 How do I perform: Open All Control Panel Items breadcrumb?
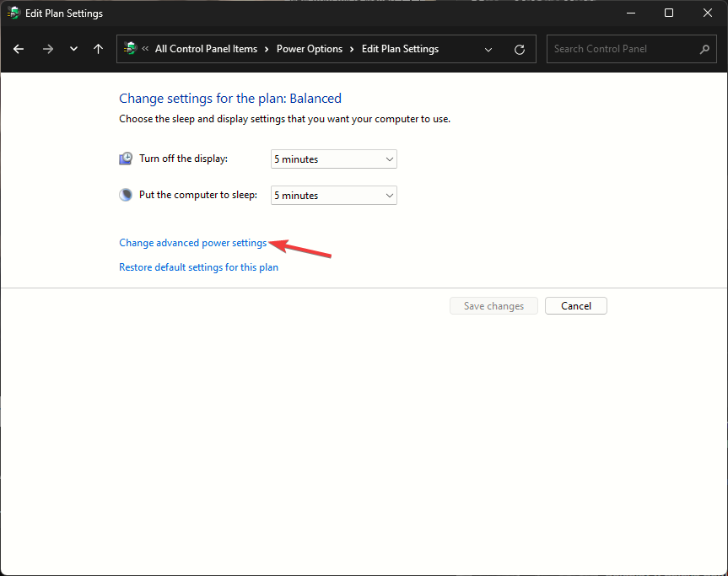pyautogui.click(x=206, y=49)
